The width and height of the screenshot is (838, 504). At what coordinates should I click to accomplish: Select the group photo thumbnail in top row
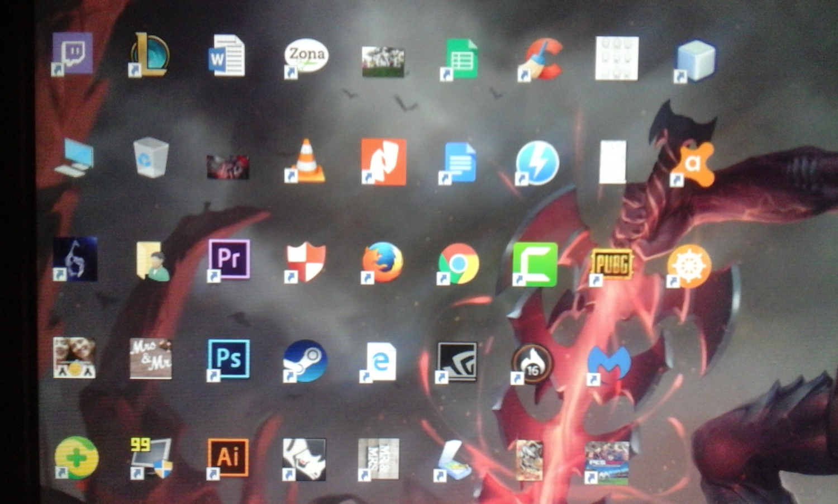(x=383, y=61)
